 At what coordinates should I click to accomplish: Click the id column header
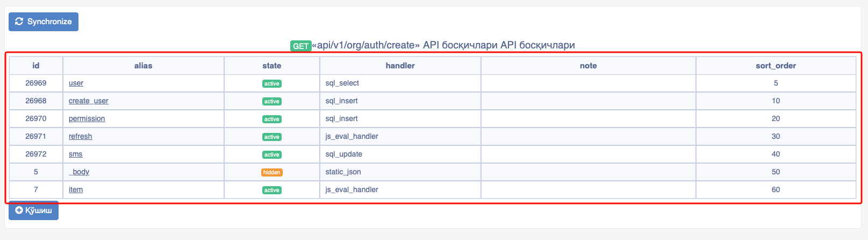pos(36,66)
